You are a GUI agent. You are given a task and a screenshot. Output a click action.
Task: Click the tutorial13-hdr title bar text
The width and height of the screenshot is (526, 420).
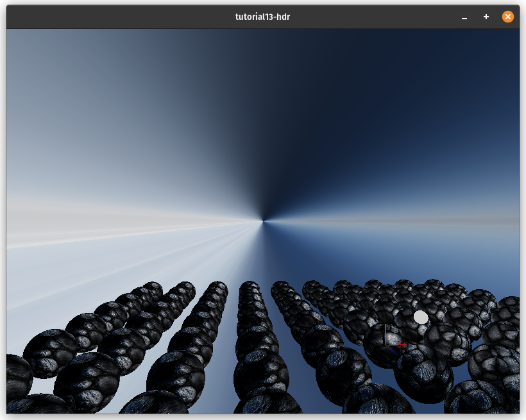coord(262,17)
